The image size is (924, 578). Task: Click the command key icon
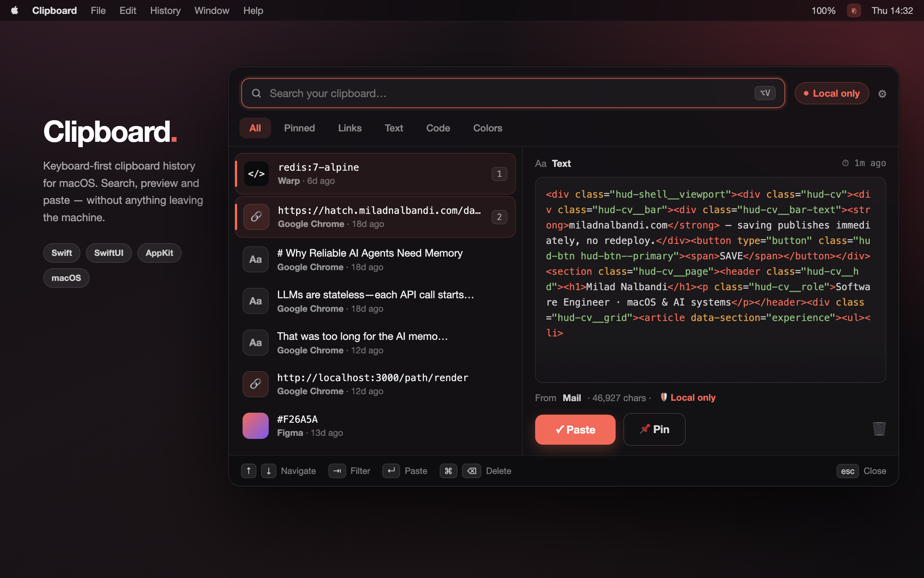(x=449, y=471)
